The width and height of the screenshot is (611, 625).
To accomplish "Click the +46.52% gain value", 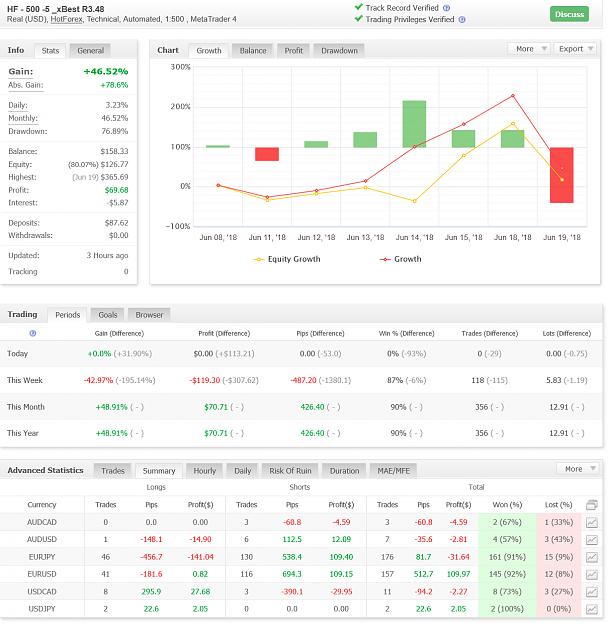I will 106,71.
